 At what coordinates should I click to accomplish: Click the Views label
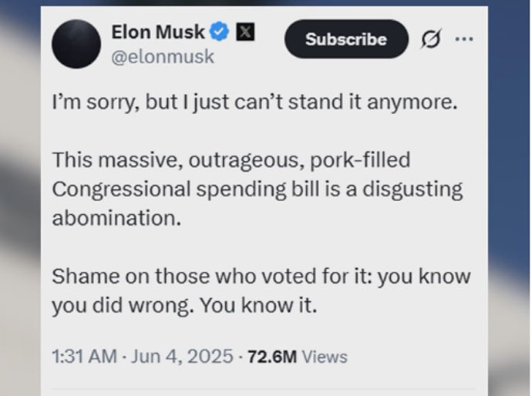[x=325, y=357]
